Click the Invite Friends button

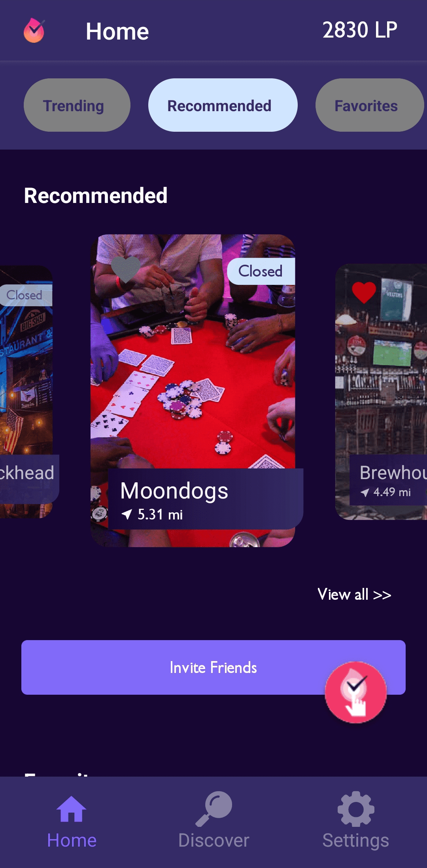[213, 667]
